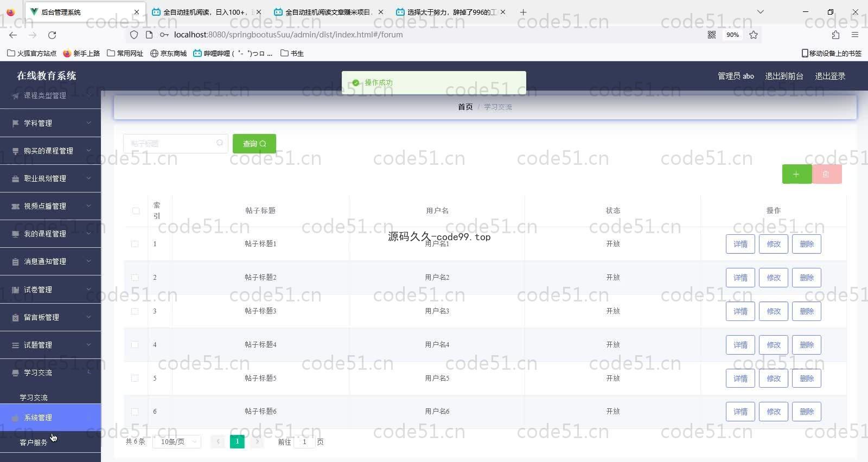Check the box for row 帖子标题2
Viewport: 868px width, 462px height.
coord(135,278)
